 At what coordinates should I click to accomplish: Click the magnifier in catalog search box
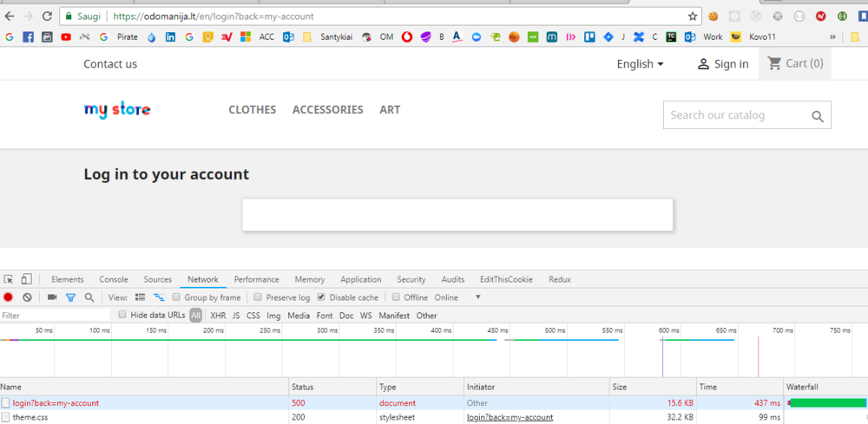[x=817, y=116]
